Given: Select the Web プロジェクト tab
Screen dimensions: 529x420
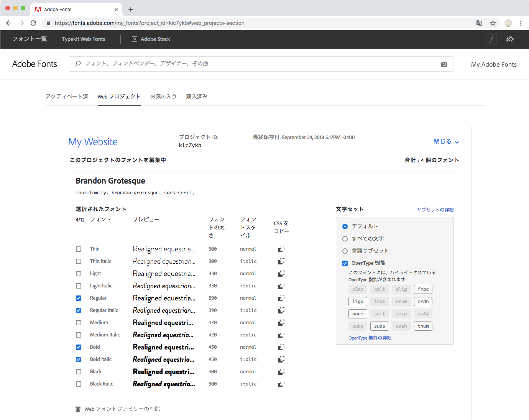Looking at the screenshot, I should [119, 97].
